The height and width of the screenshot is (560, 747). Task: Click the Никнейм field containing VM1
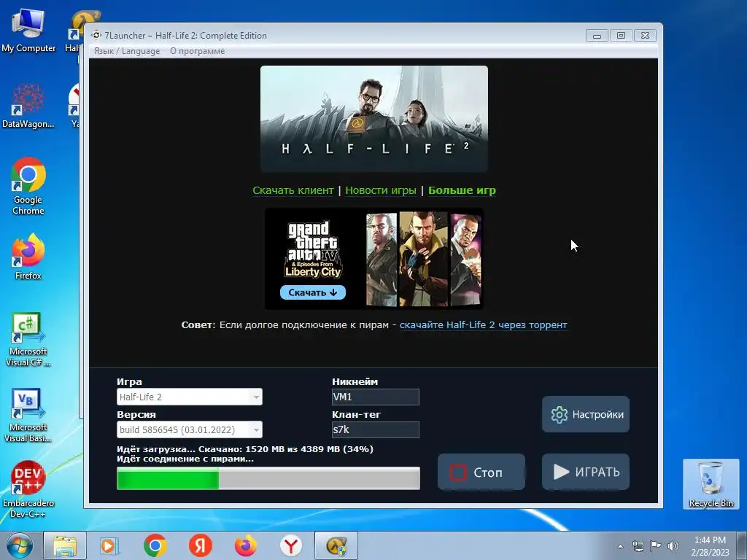(x=376, y=397)
